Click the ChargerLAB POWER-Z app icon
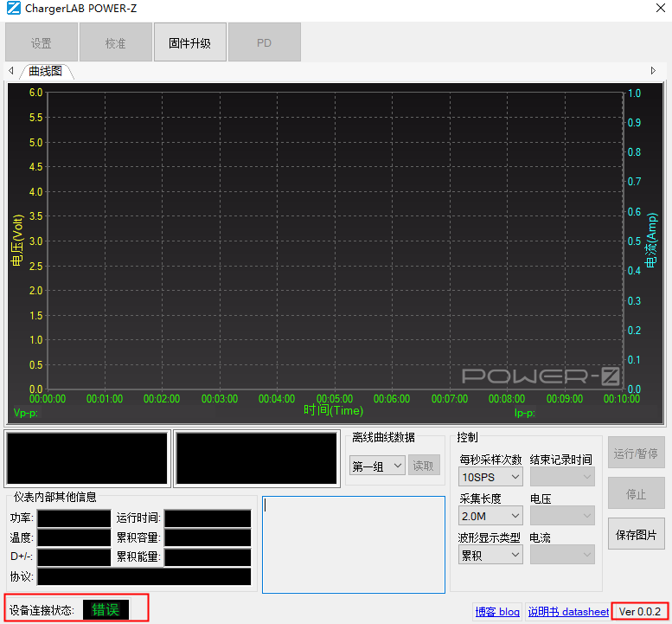The height and width of the screenshot is (624, 672). click(13, 8)
